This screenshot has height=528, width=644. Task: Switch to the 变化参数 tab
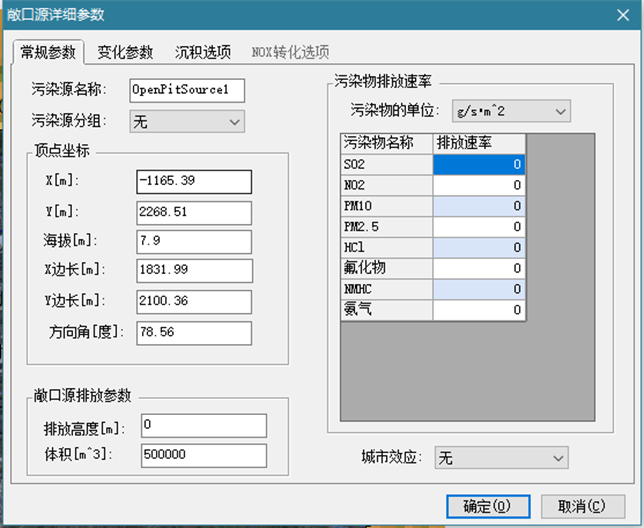[x=125, y=52]
